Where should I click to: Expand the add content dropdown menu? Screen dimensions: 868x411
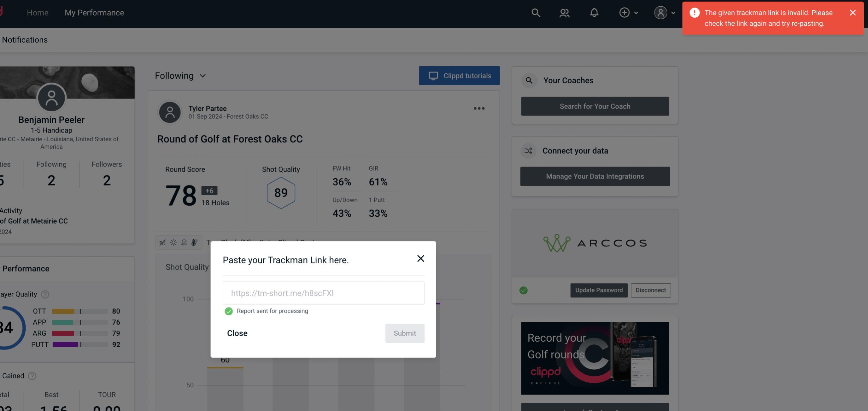628,12
